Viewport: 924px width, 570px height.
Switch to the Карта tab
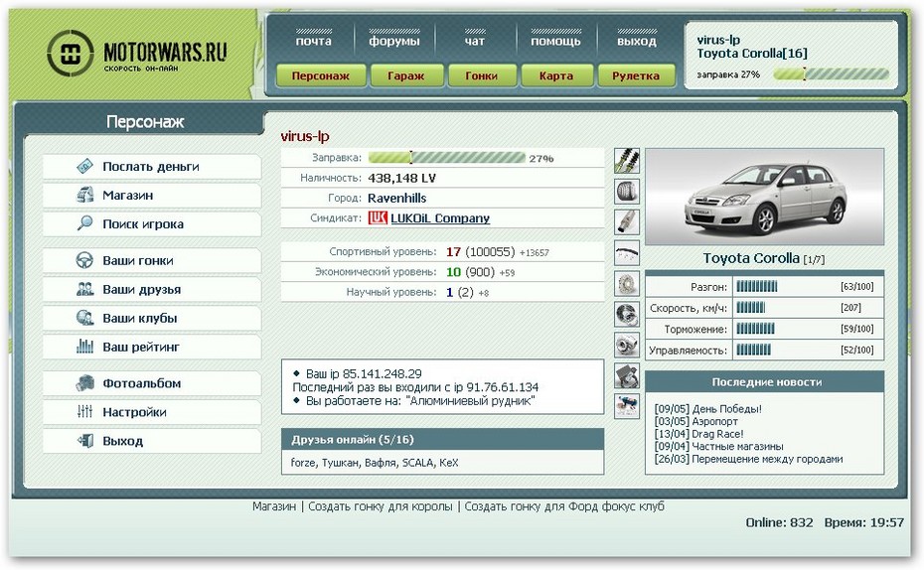[556, 75]
